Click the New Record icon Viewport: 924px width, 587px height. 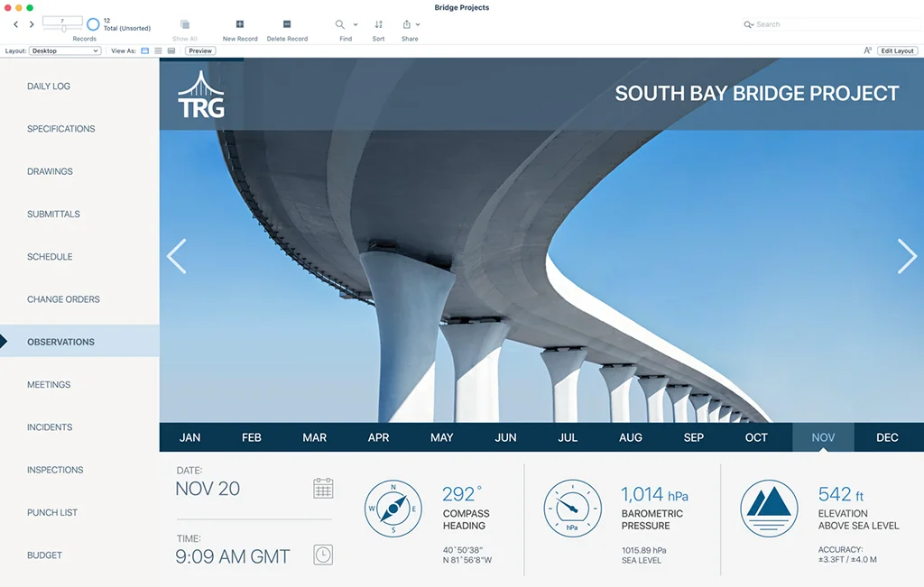(x=240, y=24)
